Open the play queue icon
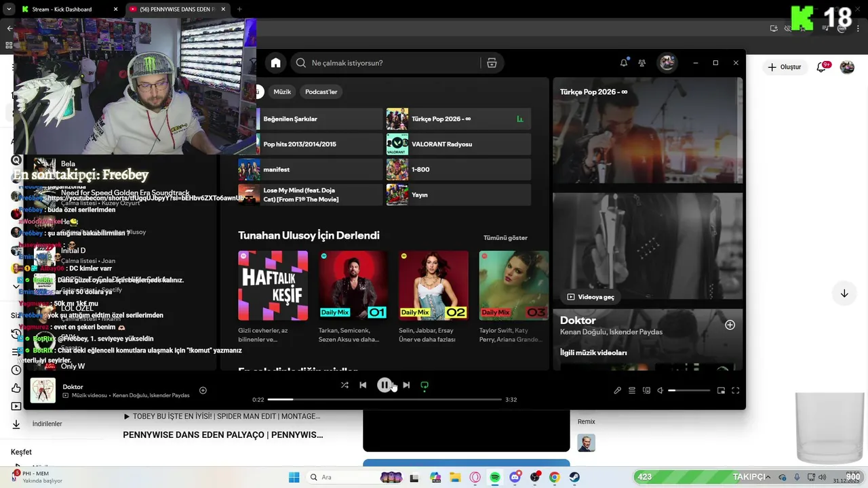 point(631,390)
